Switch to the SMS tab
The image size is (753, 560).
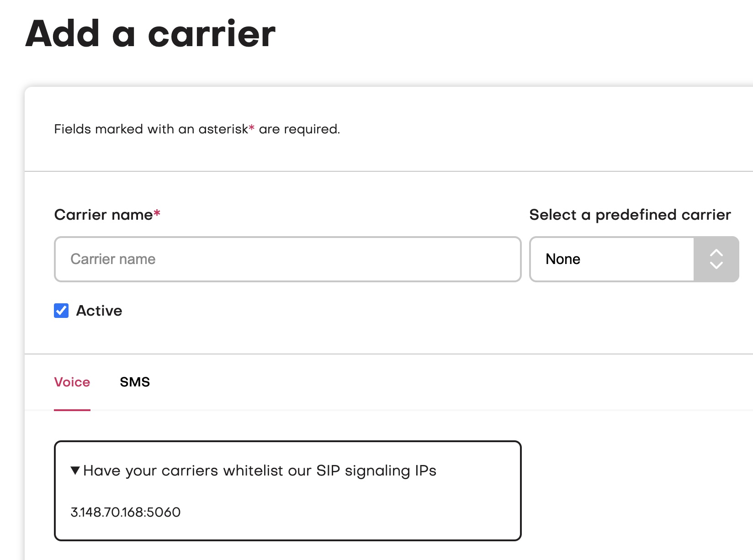tap(134, 382)
